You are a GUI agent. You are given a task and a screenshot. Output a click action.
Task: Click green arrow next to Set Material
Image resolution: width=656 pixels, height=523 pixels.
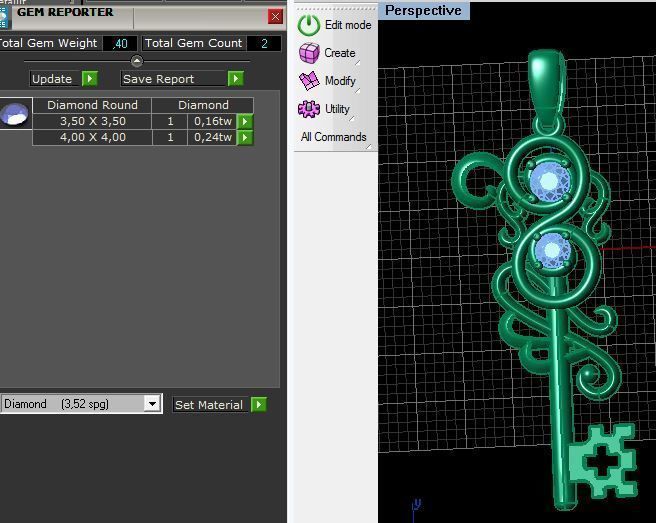tap(260, 405)
